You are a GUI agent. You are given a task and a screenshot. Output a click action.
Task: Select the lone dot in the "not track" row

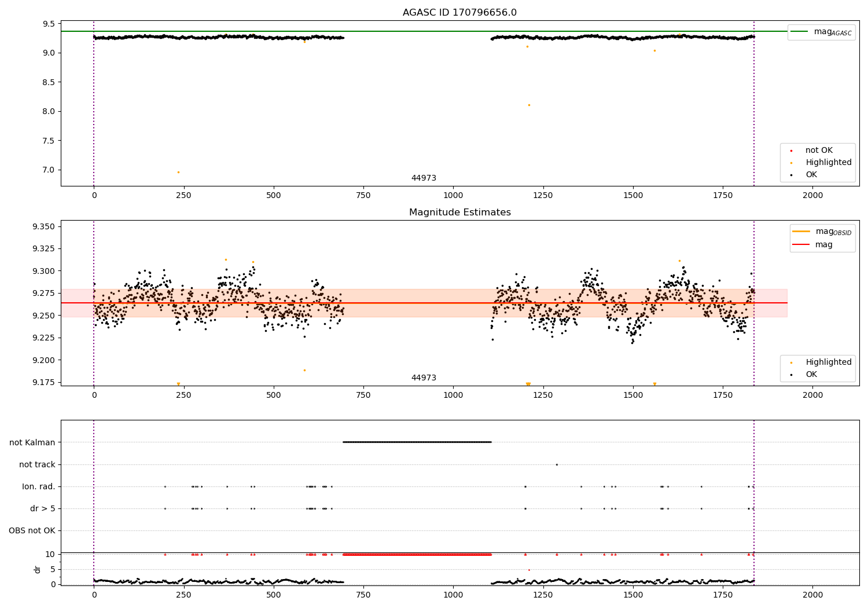tap(557, 464)
